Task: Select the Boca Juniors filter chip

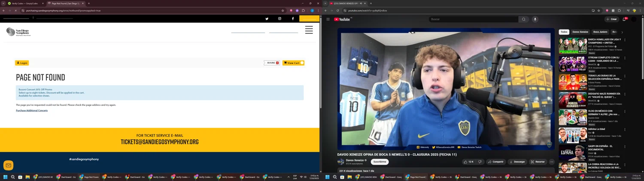Action: point(600,32)
